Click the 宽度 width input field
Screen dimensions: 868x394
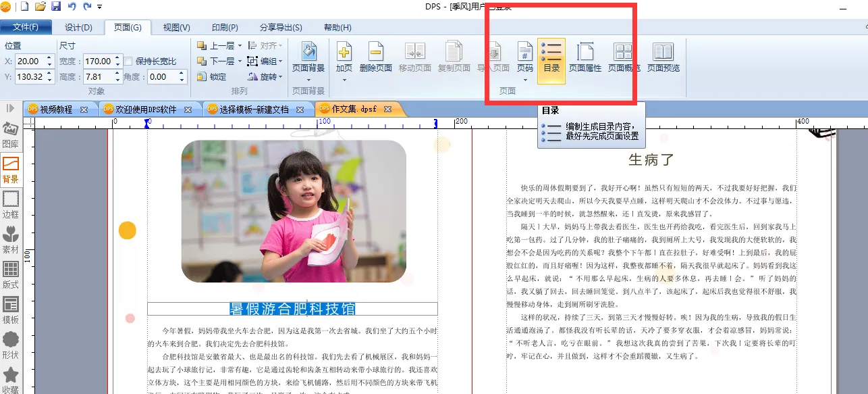click(98, 61)
